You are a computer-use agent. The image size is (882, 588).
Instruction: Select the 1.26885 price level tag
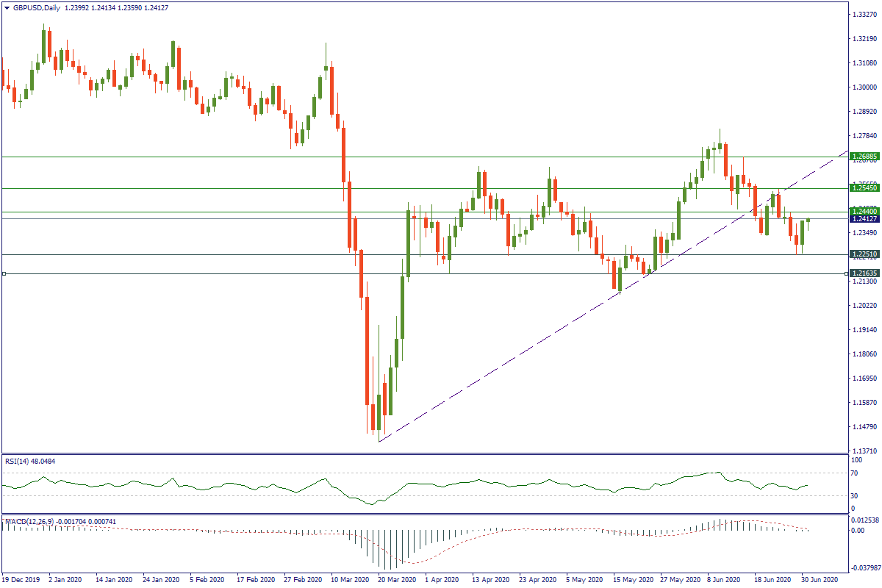click(864, 157)
